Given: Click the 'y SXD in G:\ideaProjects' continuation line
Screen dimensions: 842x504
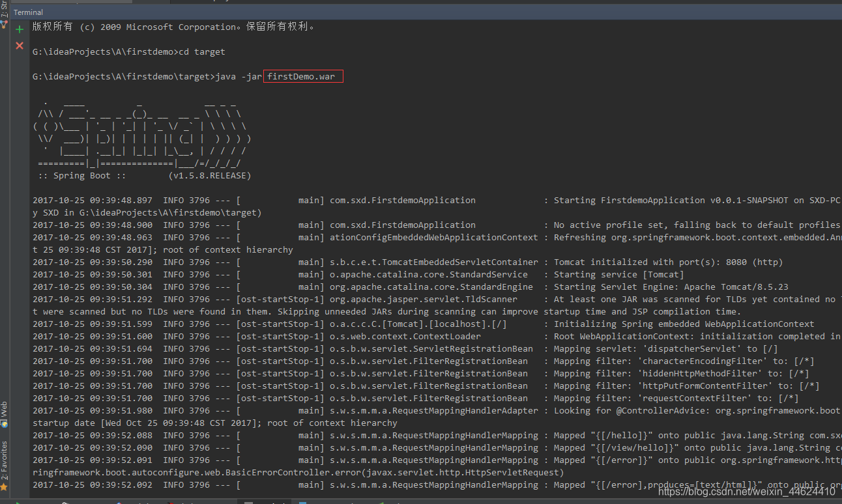Looking at the screenshot, I should (147, 213).
